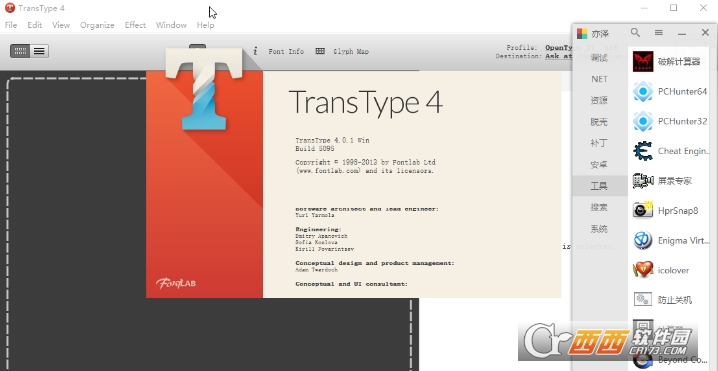
Task: Open the Help menu
Action: [x=205, y=25]
